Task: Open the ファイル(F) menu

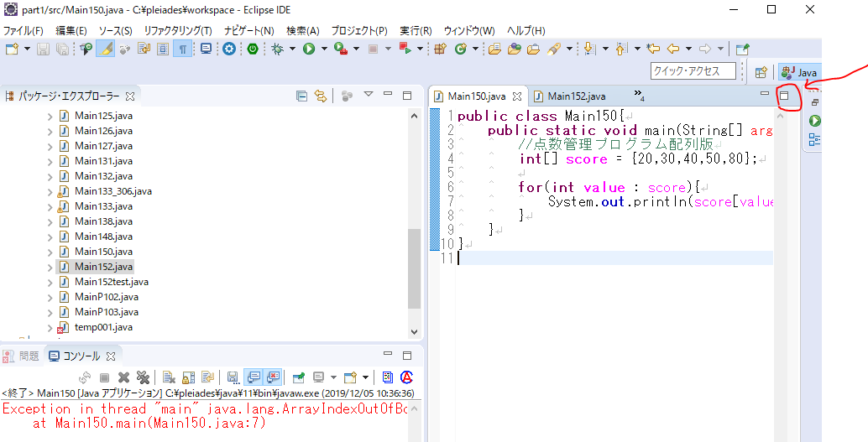Action: tap(24, 30)
